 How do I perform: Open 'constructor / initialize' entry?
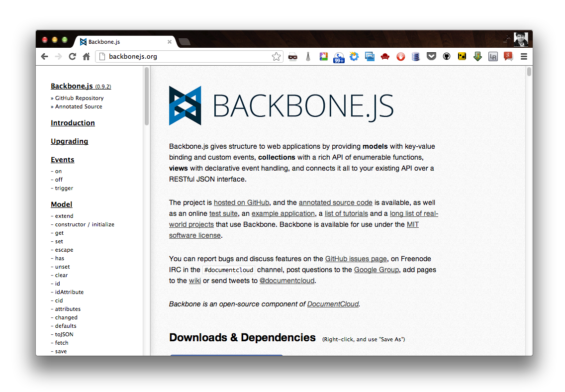(85, 224)
